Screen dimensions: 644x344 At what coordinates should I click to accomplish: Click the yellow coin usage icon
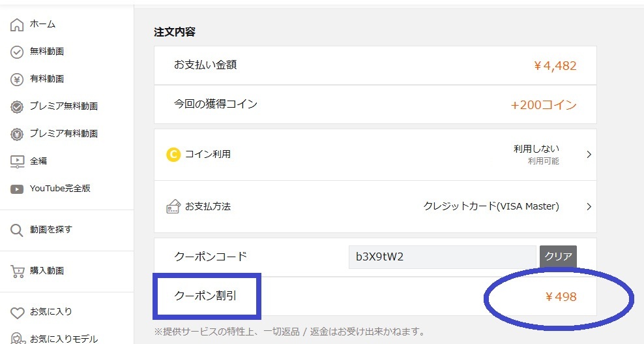173,155
